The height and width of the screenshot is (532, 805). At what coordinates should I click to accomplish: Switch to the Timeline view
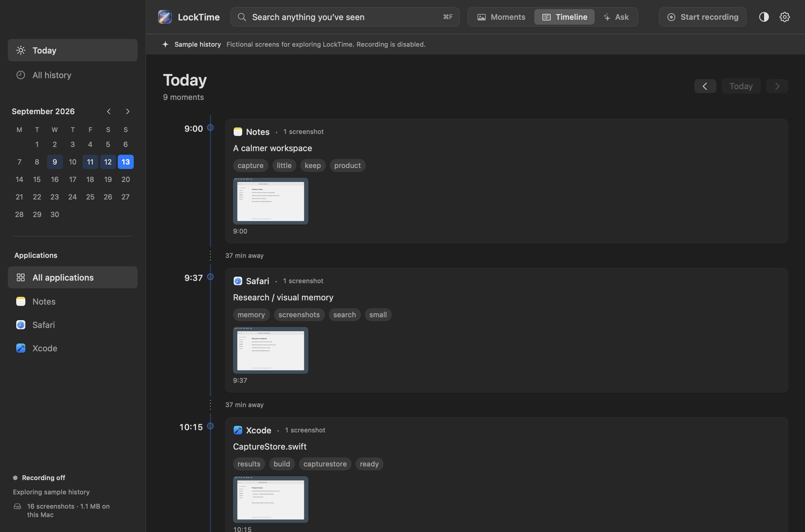564,17
